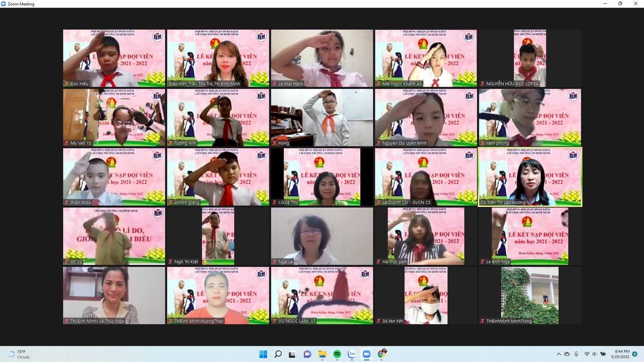Select Cô Lệ Thu's video tile

click(322, 177)
